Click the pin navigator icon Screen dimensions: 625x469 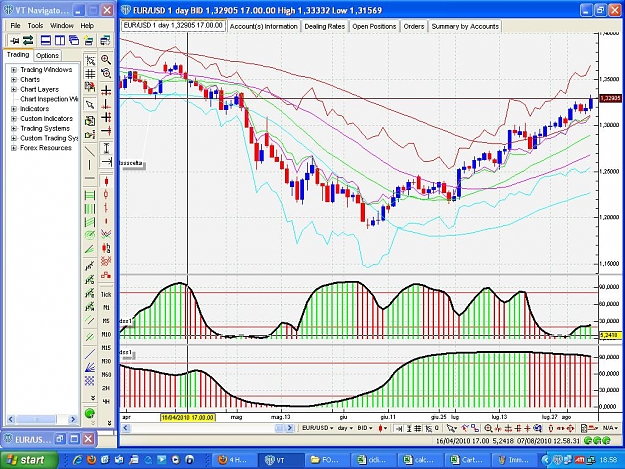coord(15,40)
